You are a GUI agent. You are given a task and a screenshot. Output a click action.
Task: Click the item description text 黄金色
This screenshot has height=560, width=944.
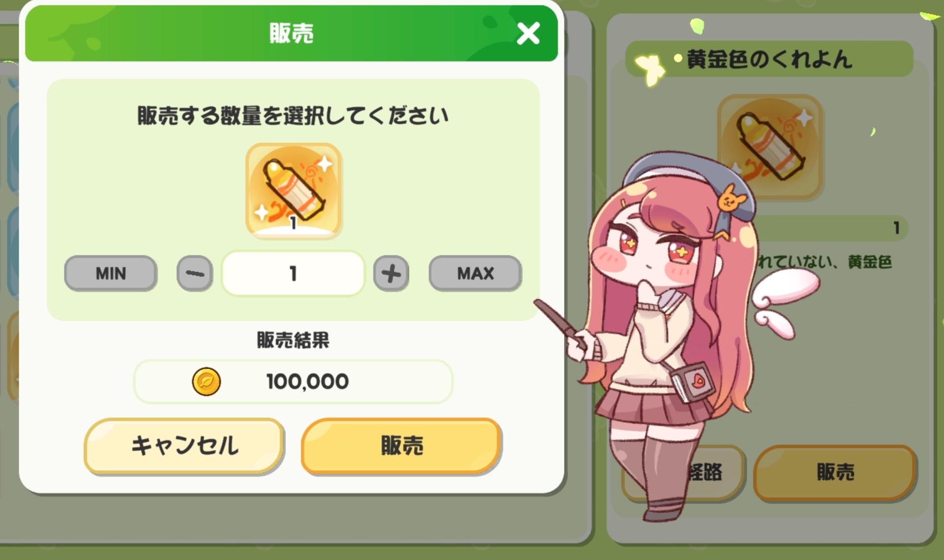[x=870, y=262]
